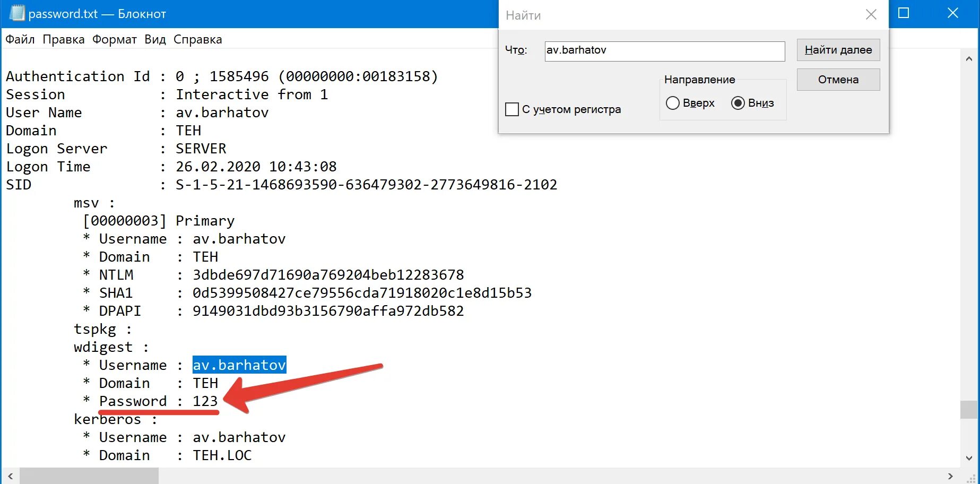Maximize the Notepad window

(x=904, y=13)
